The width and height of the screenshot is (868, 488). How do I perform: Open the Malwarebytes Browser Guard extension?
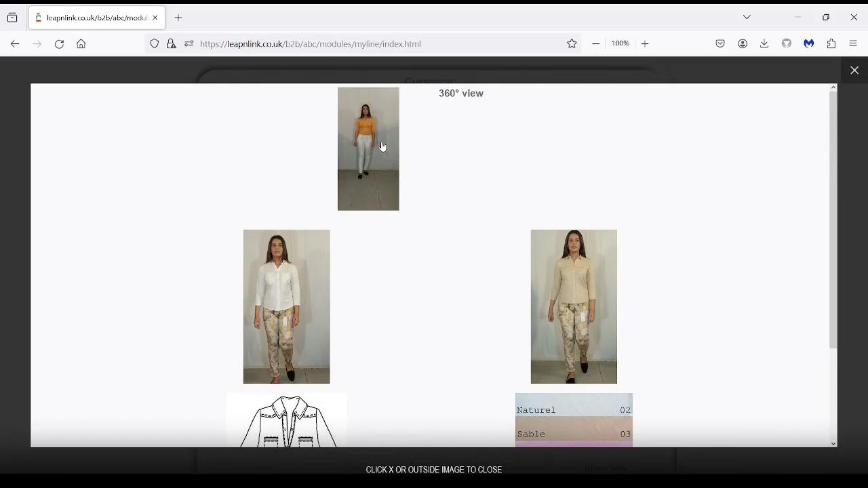tap(808, 43)
